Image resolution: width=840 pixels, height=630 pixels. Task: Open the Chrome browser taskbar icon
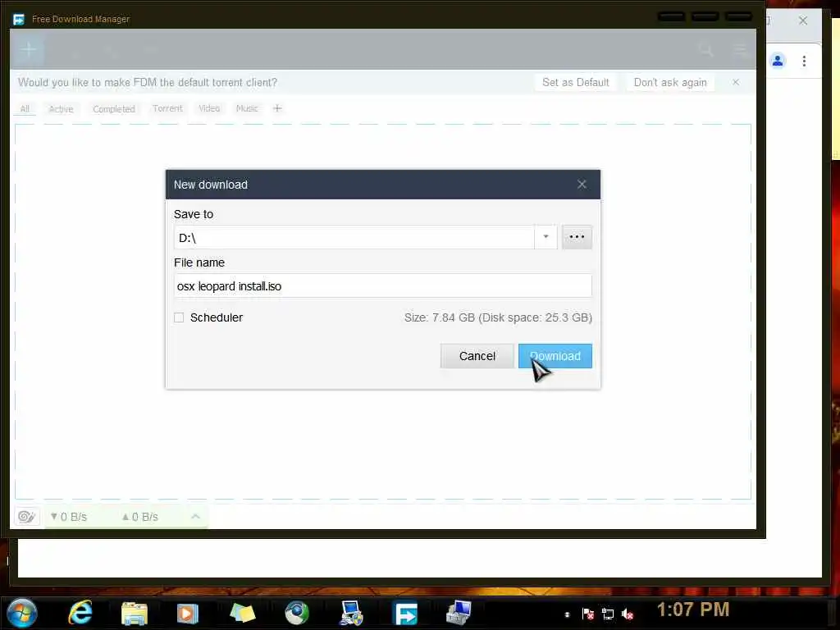(x=297, y=614)
